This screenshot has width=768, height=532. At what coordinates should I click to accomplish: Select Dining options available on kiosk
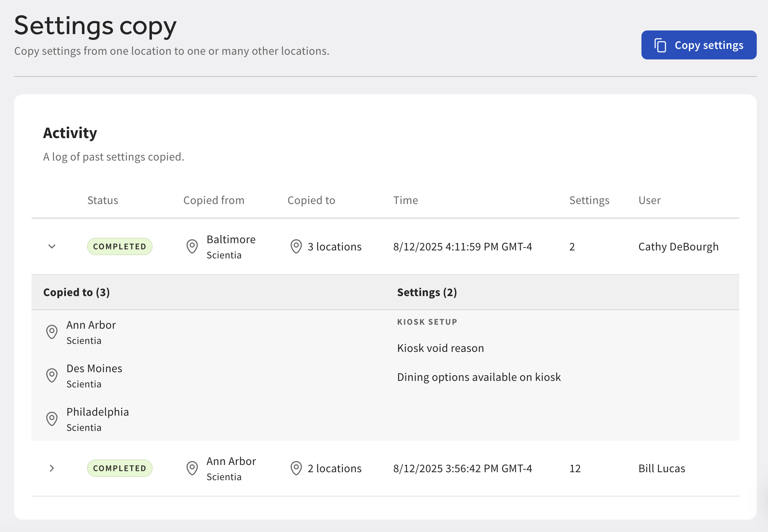479,377
